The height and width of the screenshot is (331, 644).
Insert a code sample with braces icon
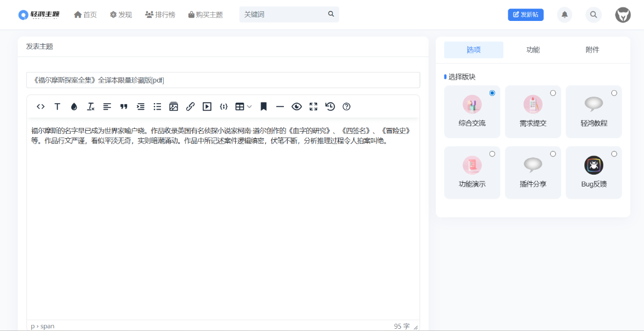pyautogui.click(x=224, y=106)
